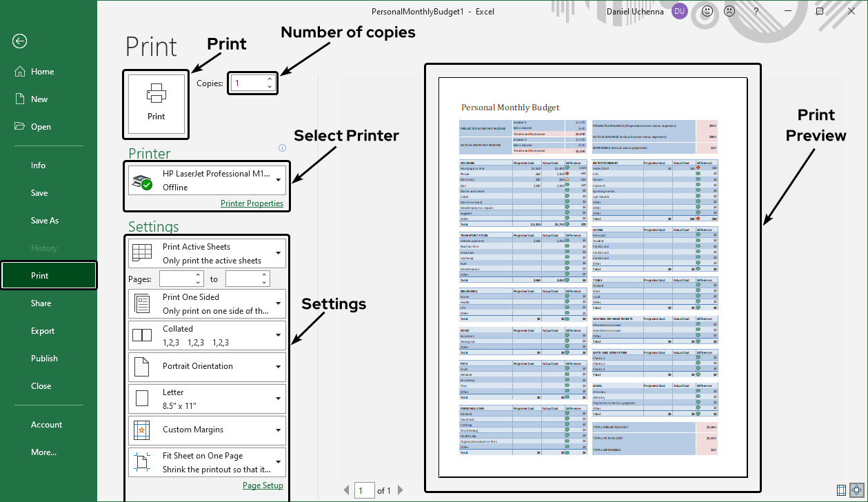
Task: Open the Export menu item
Action: point(43,331)
